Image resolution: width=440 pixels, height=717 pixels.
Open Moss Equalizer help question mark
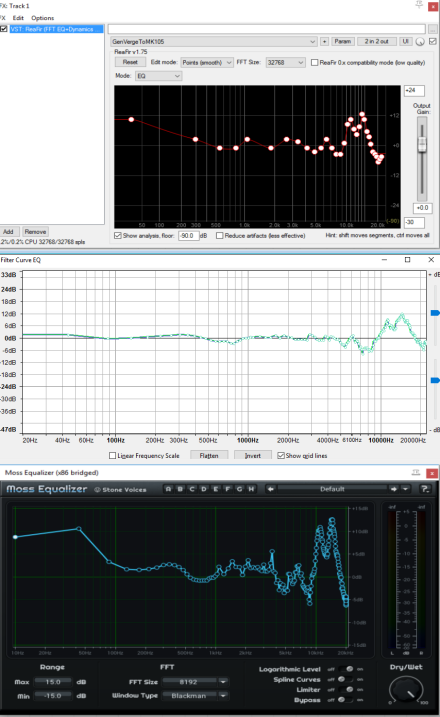pos(425,489)
